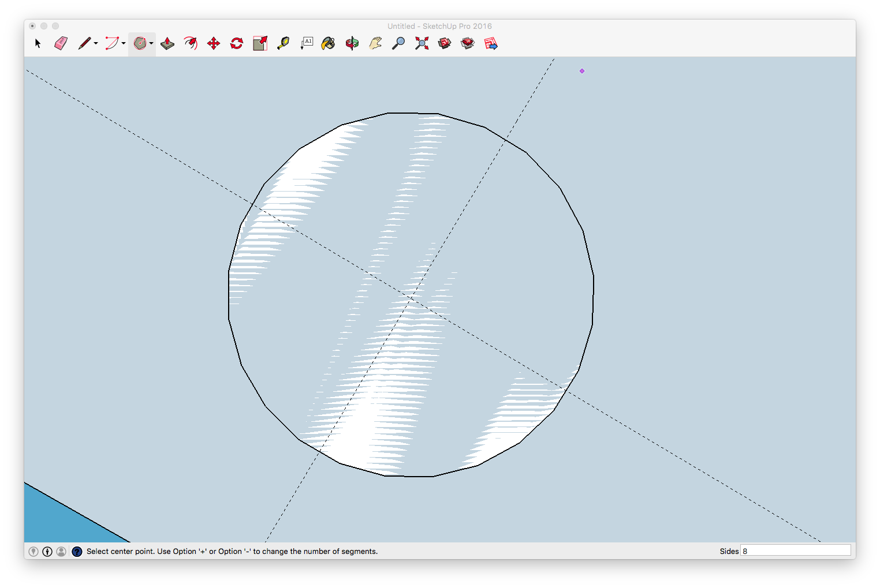Click the status bar hint text
This screenshot has width=880, height=588.
point(232,552)
